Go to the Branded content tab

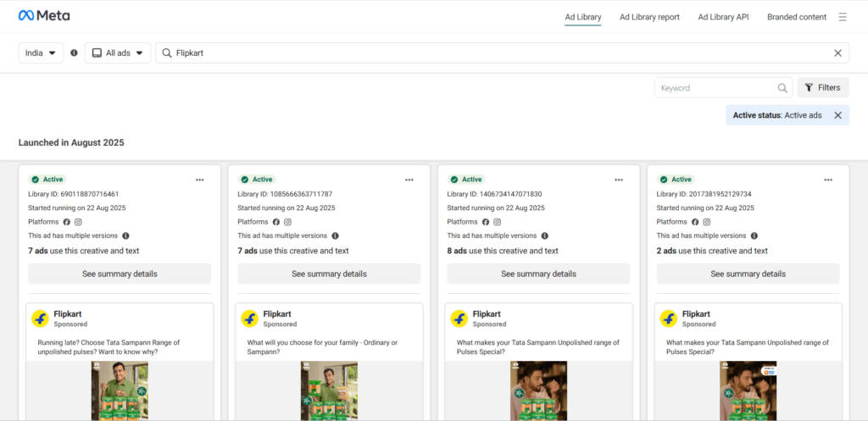coord(797,17)
